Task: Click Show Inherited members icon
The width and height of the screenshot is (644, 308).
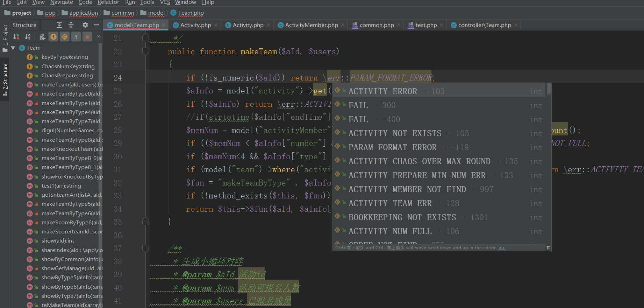Action: pyautogui.click(x=42, y=37)
